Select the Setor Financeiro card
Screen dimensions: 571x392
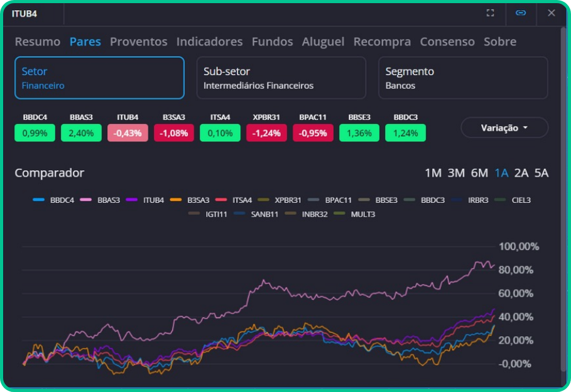(99, 78)
